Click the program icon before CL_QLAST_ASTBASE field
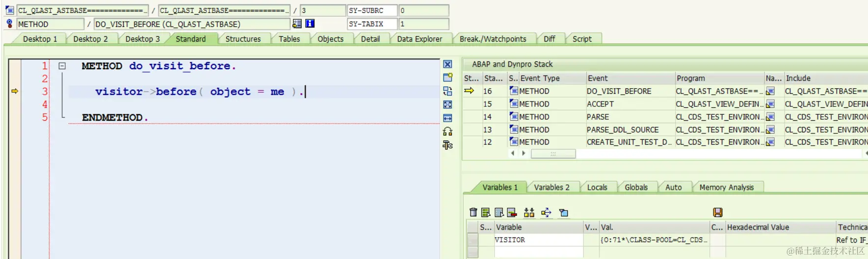The height and width of the screenshot is (259, 868). [x=9, y=10]
